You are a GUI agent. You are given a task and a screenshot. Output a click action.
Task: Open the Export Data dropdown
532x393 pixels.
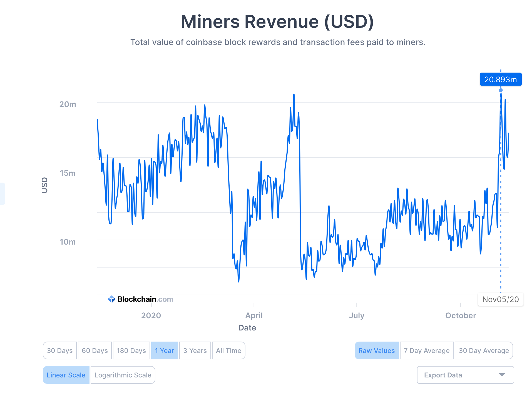[465, 375]
